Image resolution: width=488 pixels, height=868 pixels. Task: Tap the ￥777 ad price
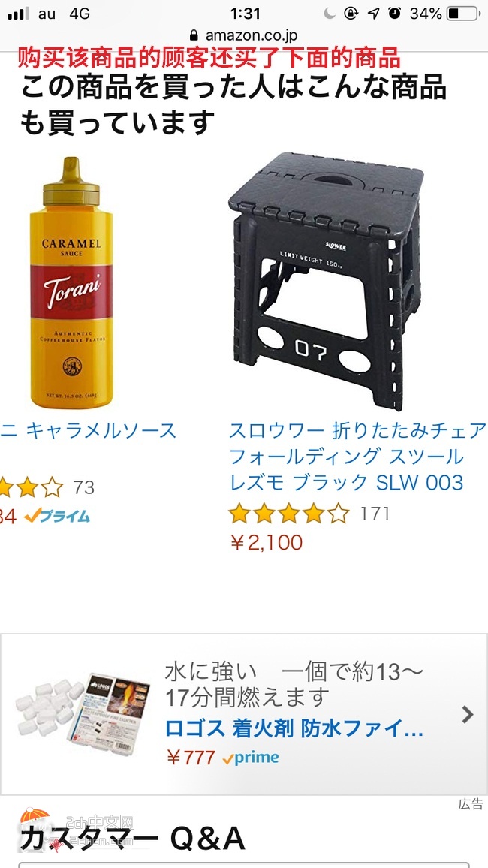click(x=191, y=758)
